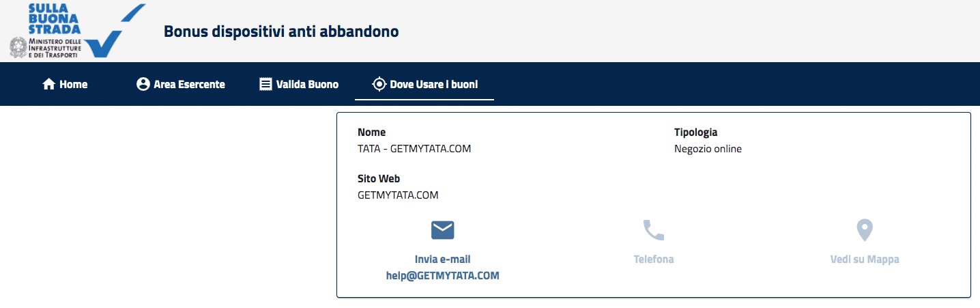Click the Bonus dispositivi anti abbandono title

coord(281,31)
